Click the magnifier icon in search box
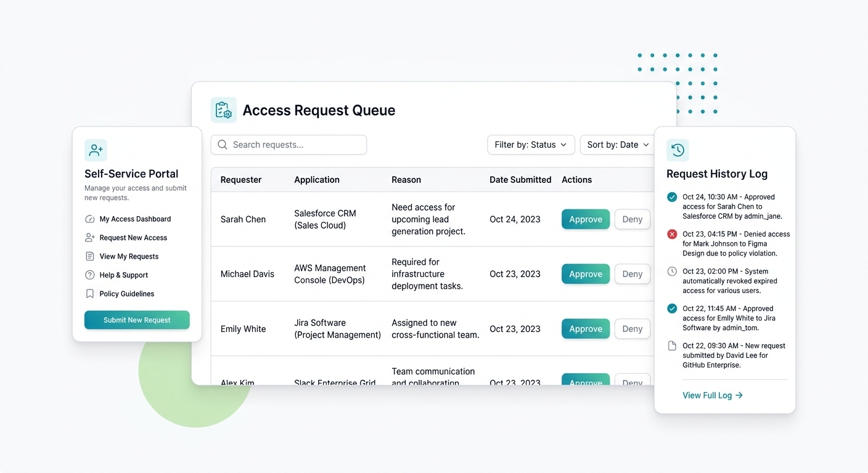The image size is (868, 473). tap(223, 145)
